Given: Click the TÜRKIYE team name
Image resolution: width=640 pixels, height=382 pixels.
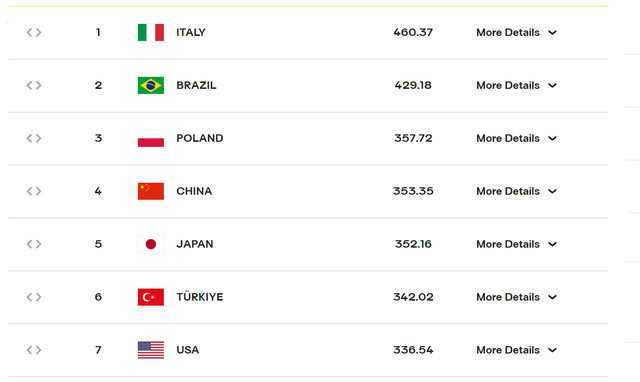Looking at the screenshot, I should coord(200,296).
